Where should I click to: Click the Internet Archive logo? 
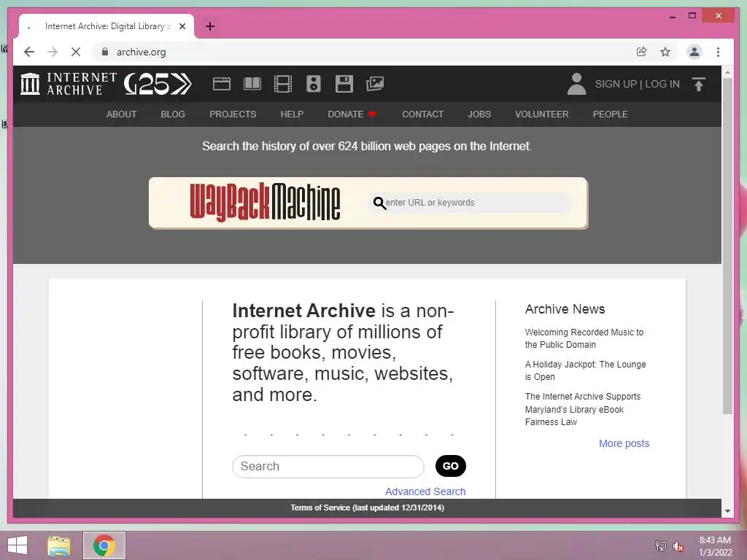click(69, 84)
